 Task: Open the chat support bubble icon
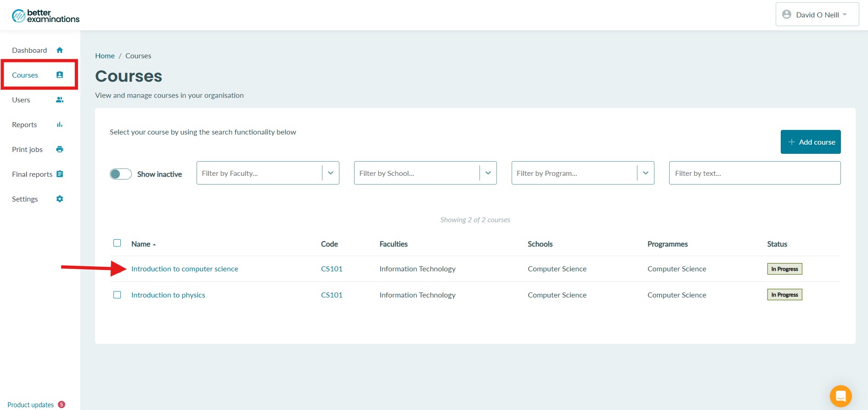840,396
